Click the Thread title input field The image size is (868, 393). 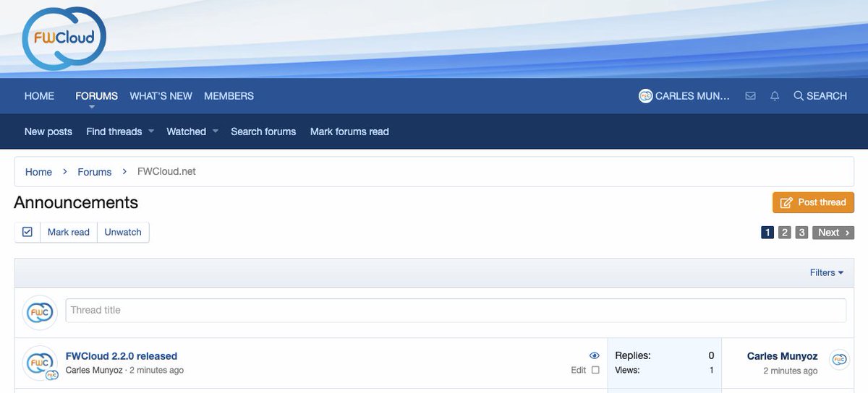456,310
